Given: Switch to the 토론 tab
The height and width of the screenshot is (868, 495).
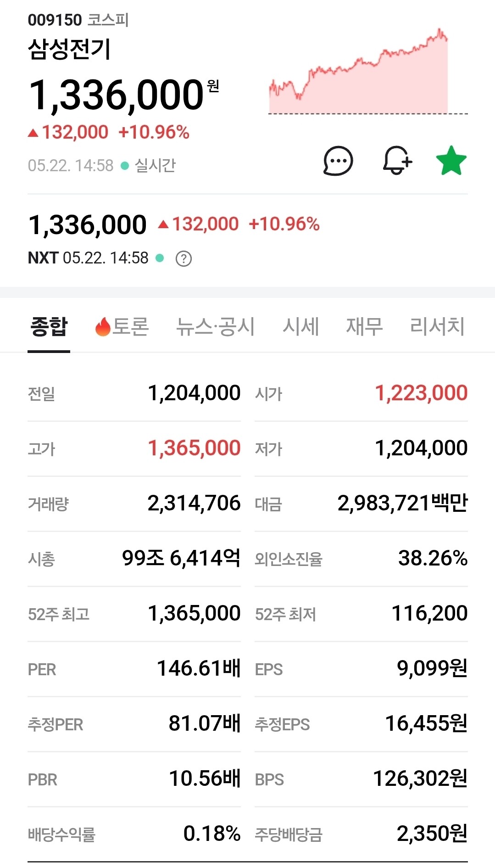Looking at the screenshot, I should point(122,326).
